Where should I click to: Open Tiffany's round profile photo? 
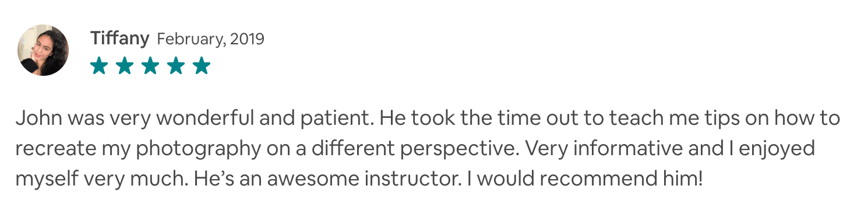pyautogui.click(x=43, y=50)
